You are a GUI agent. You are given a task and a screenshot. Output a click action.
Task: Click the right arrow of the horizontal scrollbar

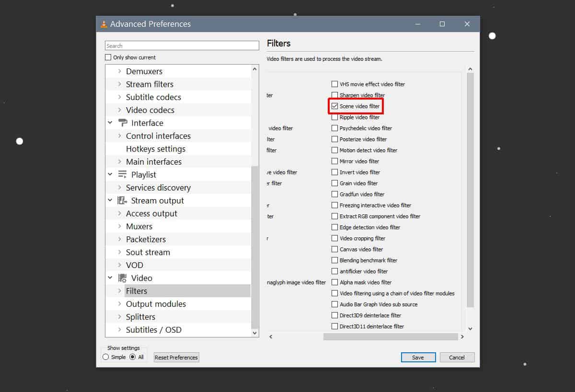coord(462,336)
